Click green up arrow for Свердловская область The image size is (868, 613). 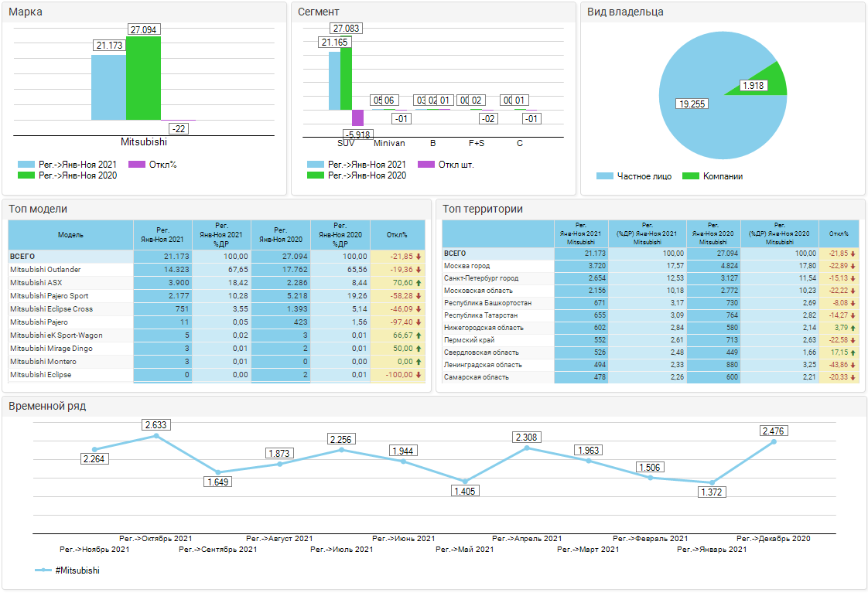tap(853, 352)
